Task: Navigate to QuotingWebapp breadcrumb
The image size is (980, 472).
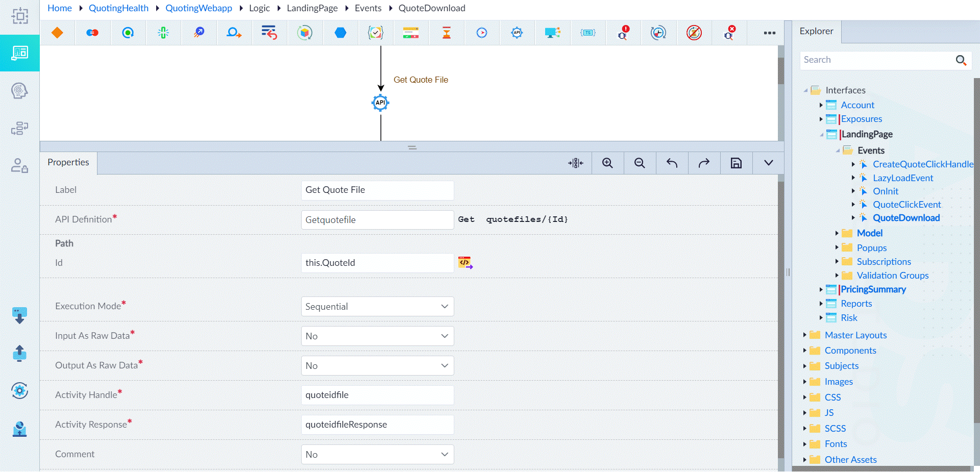Action: (x=199, y=8)
